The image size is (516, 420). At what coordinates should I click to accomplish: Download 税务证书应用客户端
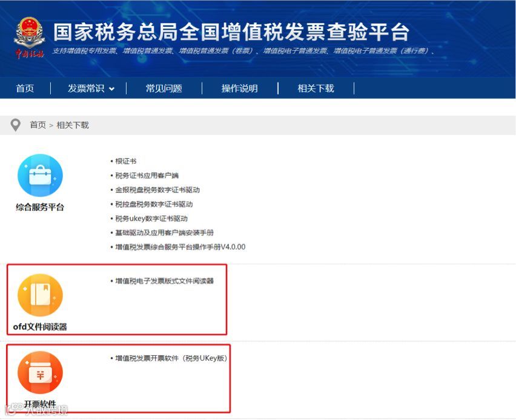pos(147,176)
